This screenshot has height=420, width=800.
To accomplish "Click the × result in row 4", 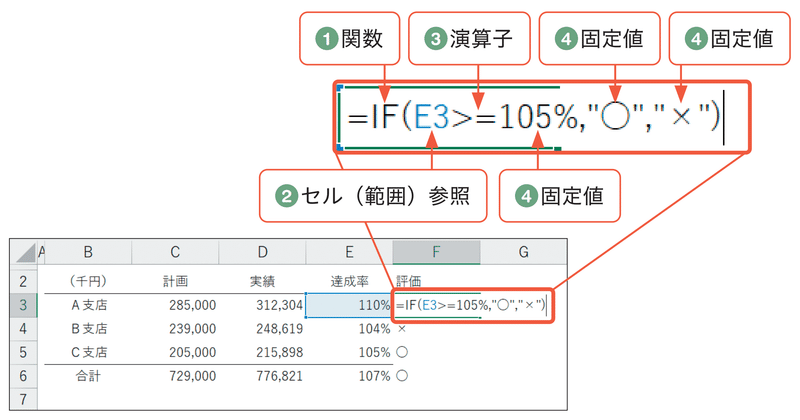I will pyautogui.click(x=402, y=329).
